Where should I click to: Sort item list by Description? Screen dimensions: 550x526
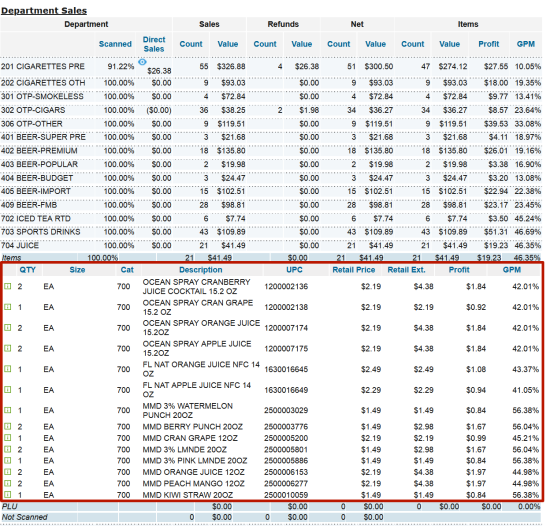[x=201, y=270]
